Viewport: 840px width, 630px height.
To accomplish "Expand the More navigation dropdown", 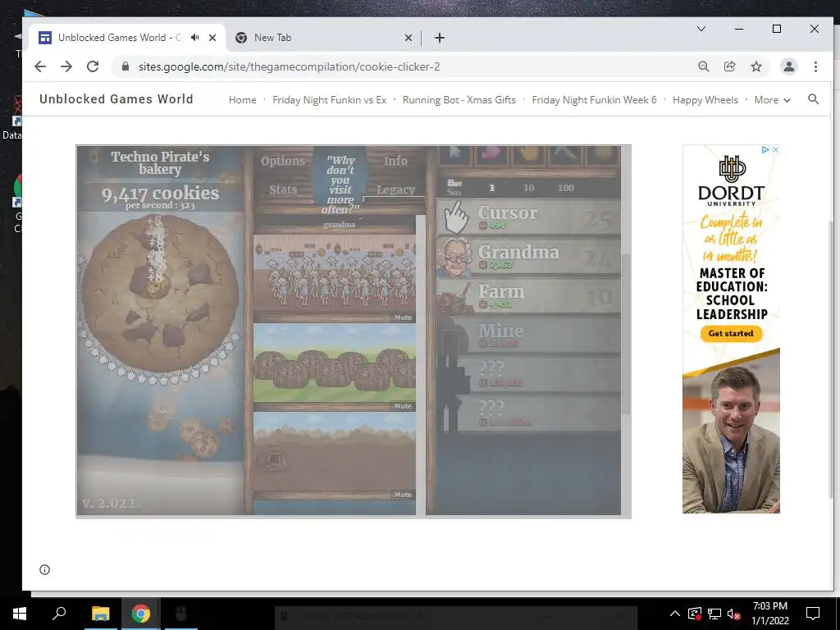I will click(772, 99).
